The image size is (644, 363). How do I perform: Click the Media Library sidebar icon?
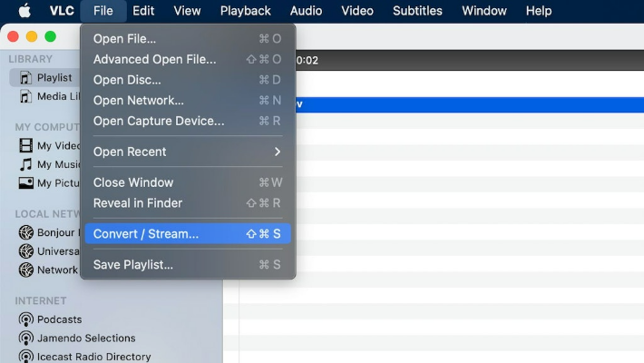click(x=25, y=96)
